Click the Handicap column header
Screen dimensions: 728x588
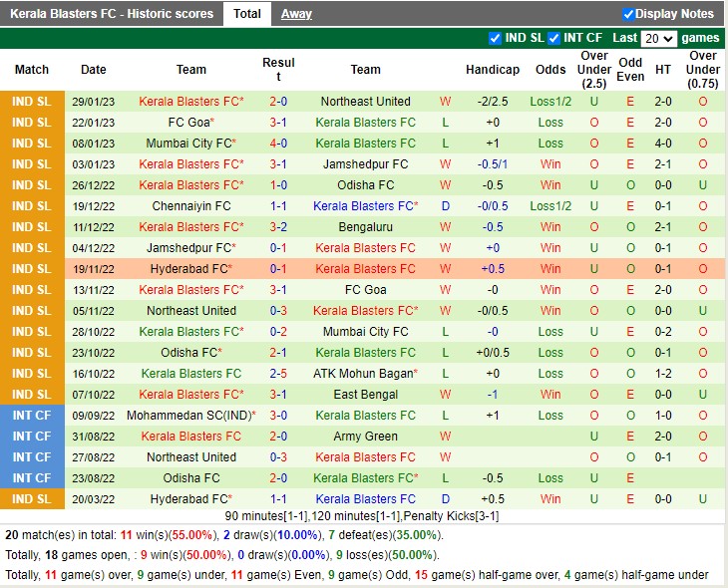pyautogui.click(x=493, y=70)
